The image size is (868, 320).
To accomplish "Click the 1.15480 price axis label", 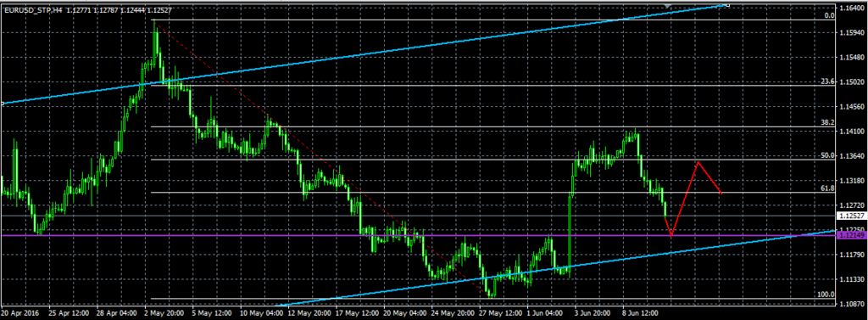I will click(x=853, y=58).
